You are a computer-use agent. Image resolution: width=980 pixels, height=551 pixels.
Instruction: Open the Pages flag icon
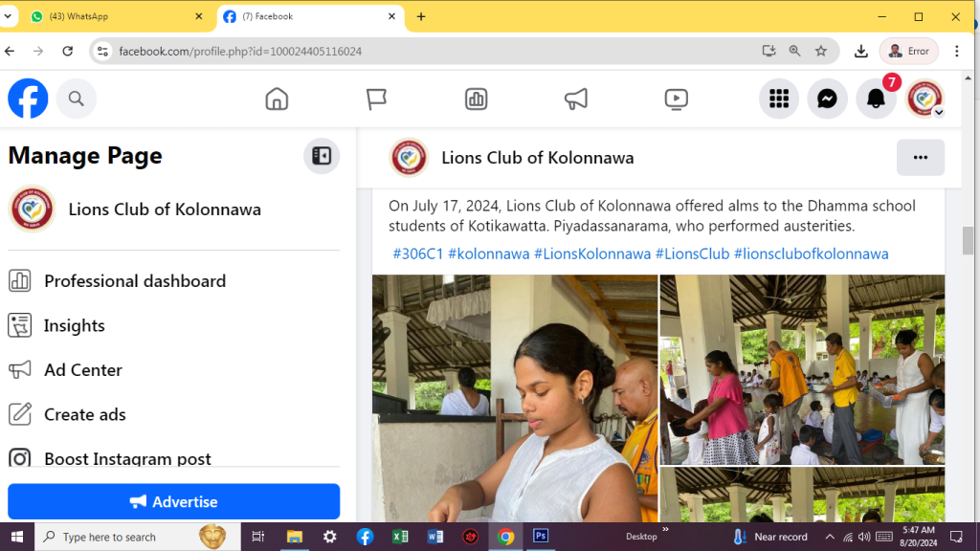(376, 99)
